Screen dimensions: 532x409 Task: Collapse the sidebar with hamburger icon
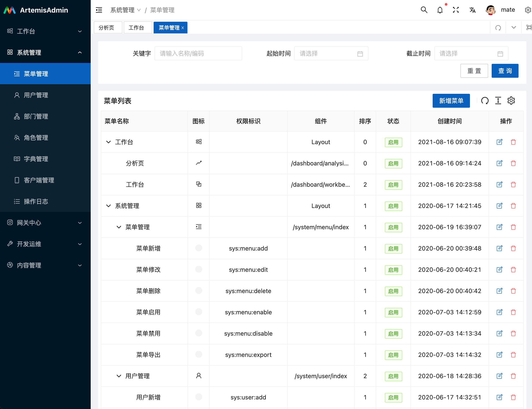[99, 10]
